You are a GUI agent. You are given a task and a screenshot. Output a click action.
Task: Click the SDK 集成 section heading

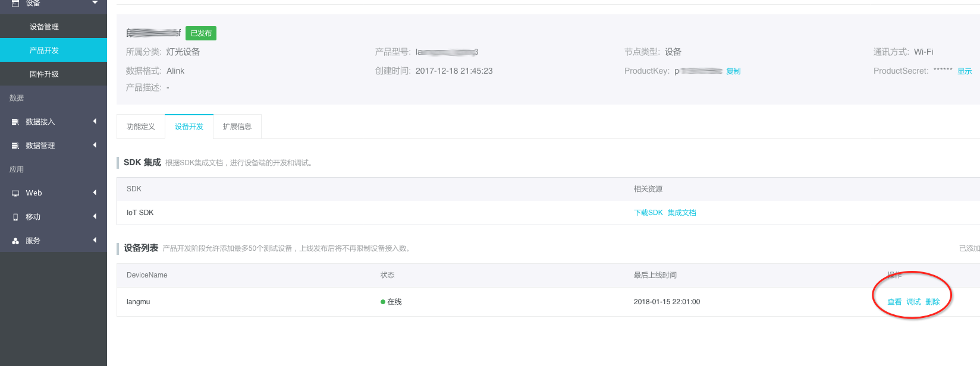[142, 162]
